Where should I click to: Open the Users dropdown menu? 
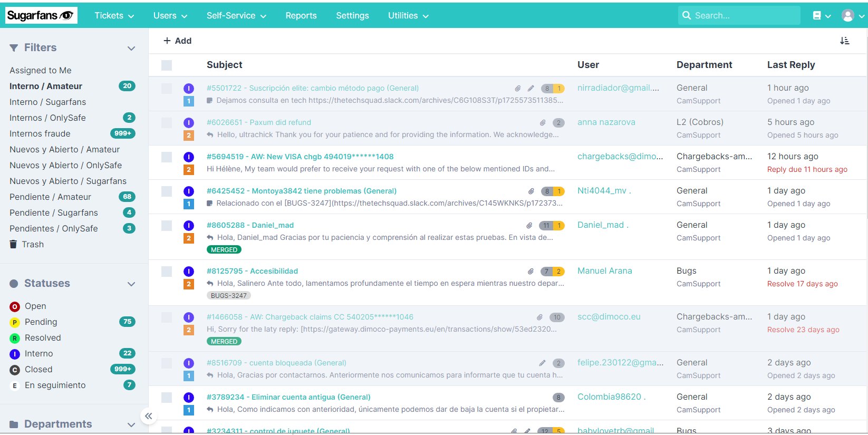coord(170,16)
